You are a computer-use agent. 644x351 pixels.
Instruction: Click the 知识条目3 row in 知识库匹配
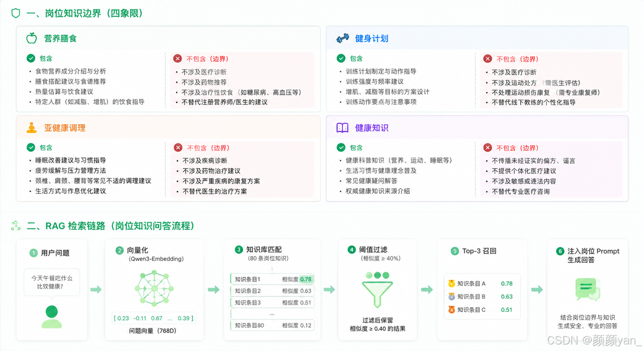coord(272,303)
